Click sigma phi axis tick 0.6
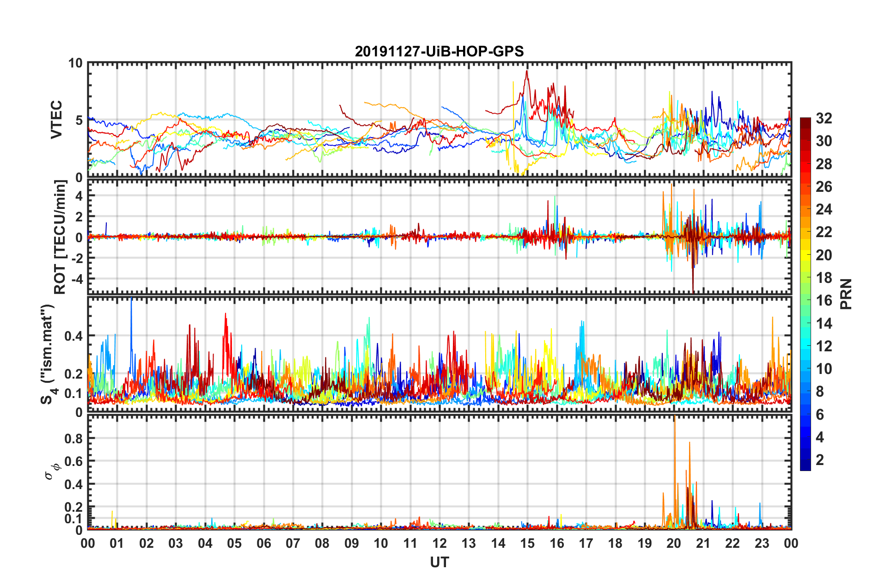 point(74,461)
